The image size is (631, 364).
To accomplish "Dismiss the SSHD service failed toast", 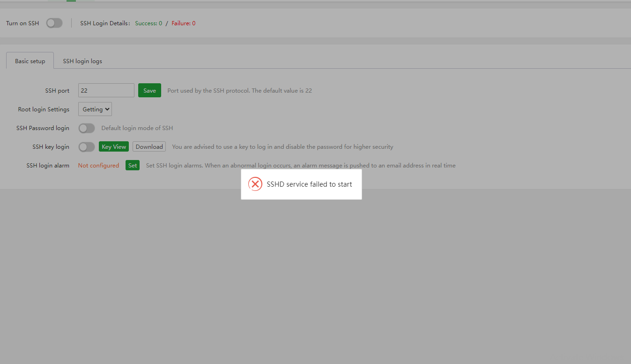I will point(301,184).
